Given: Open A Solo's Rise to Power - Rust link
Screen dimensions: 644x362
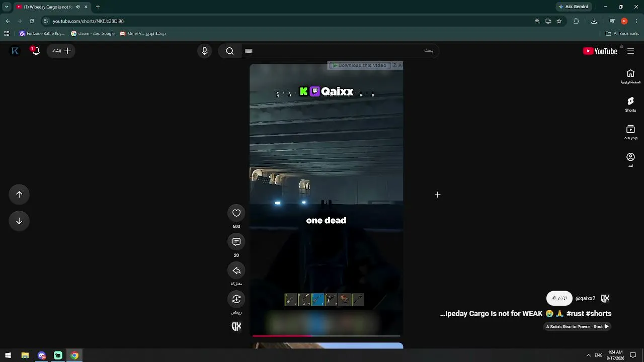Looking at the screenshot, I should click(578, 327).
